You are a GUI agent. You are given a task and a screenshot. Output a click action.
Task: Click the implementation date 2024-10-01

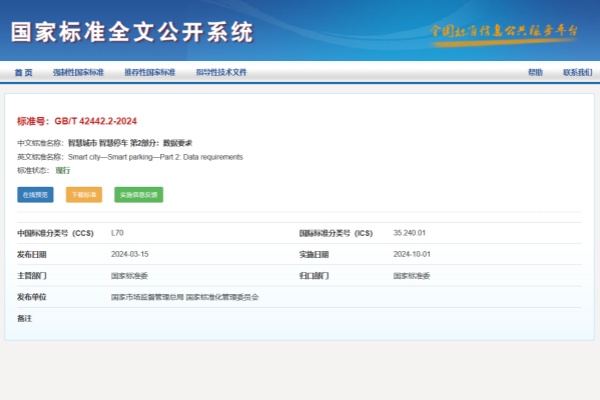412,254
